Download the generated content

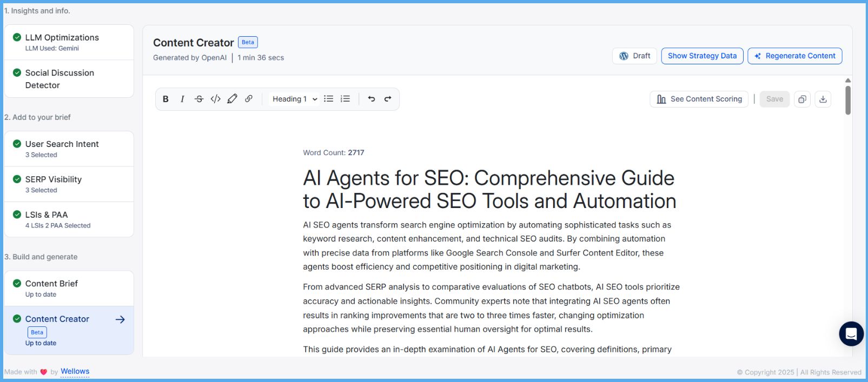coord(823,99)
